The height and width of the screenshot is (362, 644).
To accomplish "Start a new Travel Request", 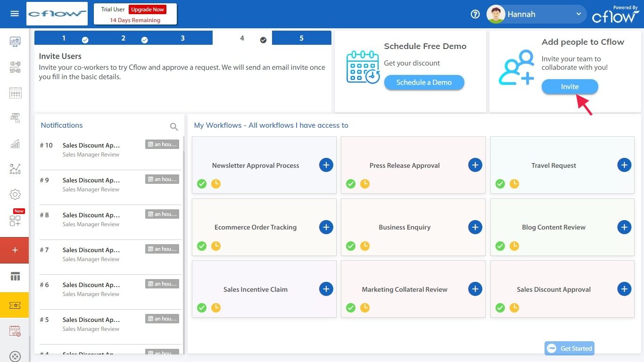I will click(624, 165).
